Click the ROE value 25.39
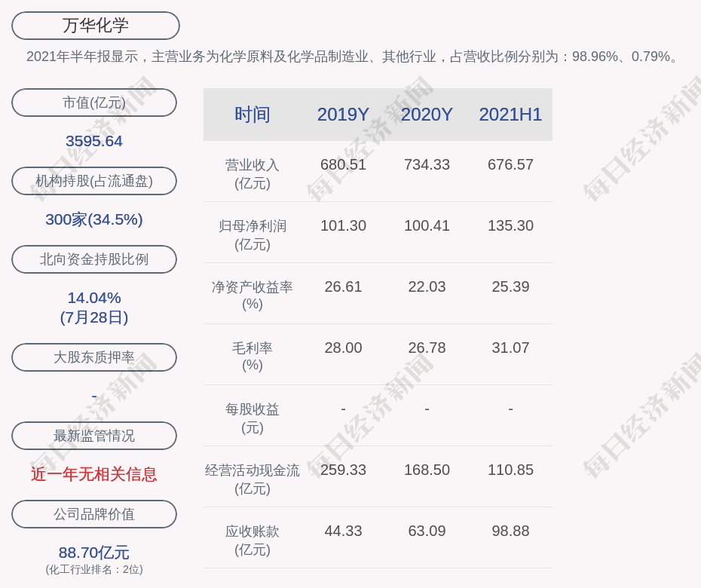This screenshot has height=588, width=701. tap(510, 286)
